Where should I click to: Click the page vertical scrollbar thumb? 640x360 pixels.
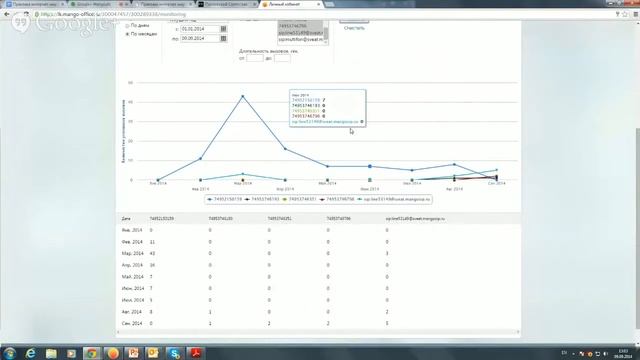tap(638, 229)
